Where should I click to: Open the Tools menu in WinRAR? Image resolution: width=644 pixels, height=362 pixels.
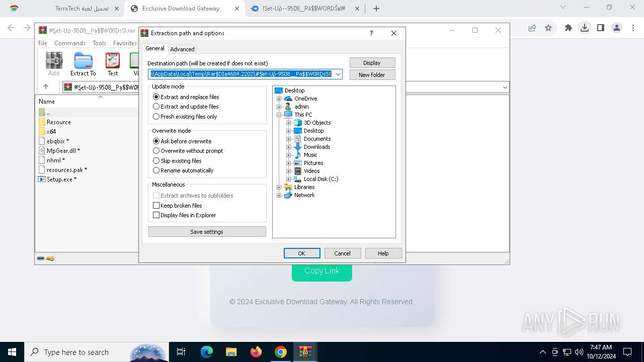(99, 43)
